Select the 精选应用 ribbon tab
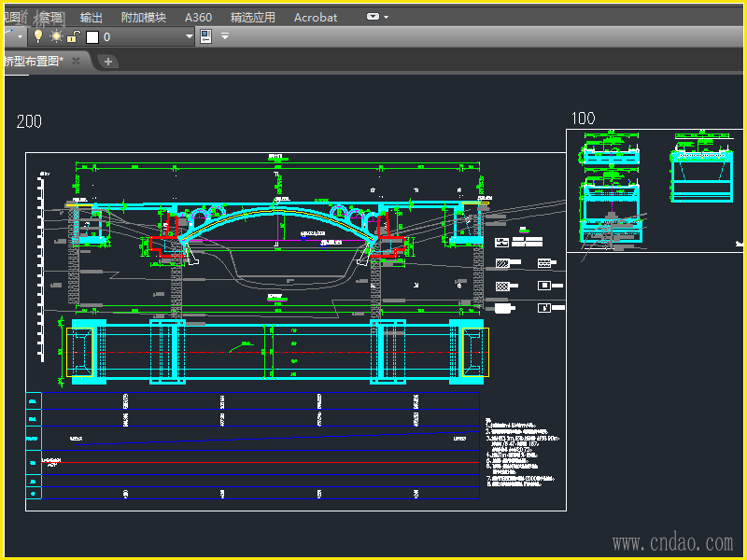Image resolution: width=747 pixels, height=560 pixels. tap(252, 17)
